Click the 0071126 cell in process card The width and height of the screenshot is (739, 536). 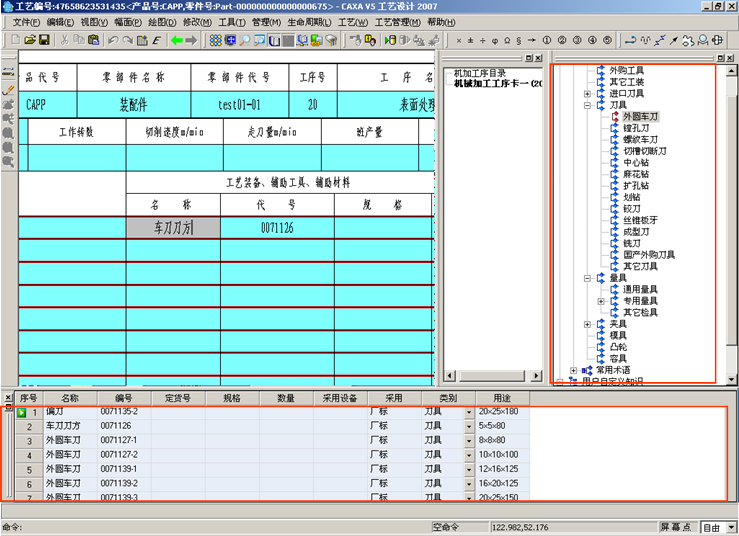coord(277,228)
